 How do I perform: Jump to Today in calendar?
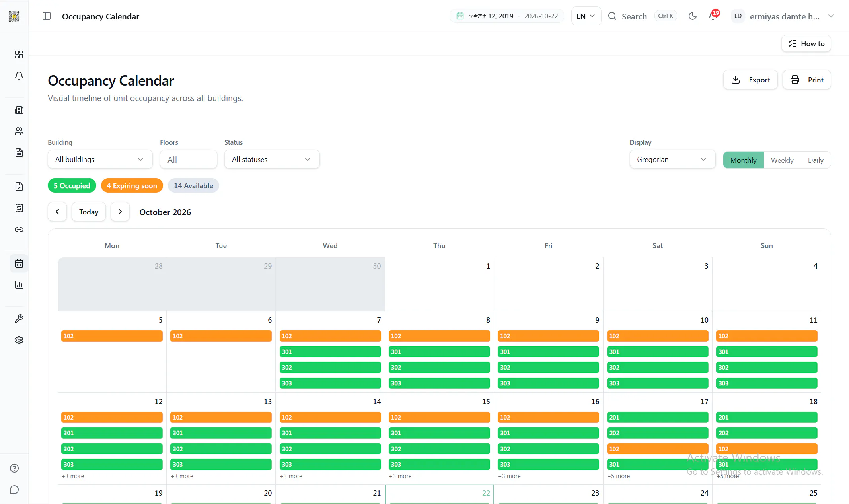[89, 212]
